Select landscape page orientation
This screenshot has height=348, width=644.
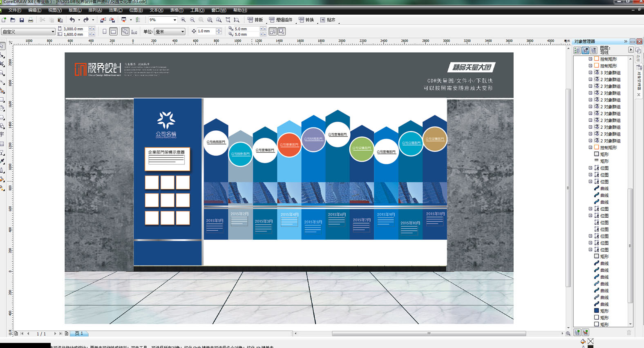point(114,31)
